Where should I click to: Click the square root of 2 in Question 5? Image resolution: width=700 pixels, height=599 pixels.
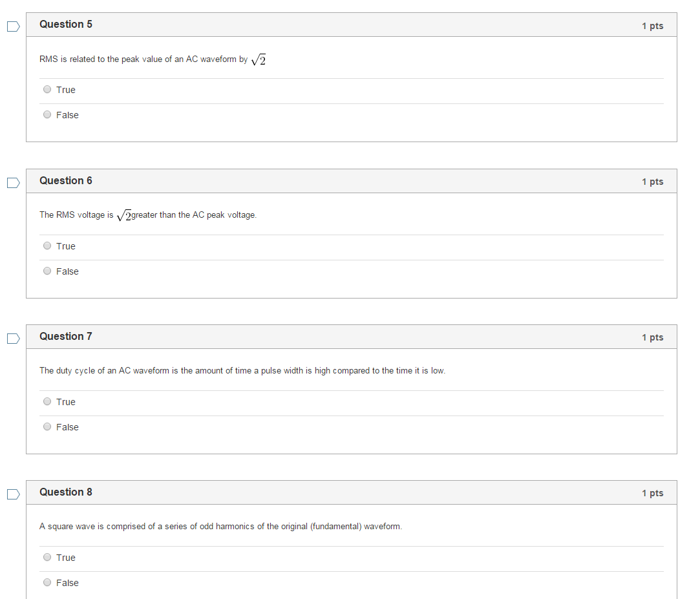[x=259, y=60]
